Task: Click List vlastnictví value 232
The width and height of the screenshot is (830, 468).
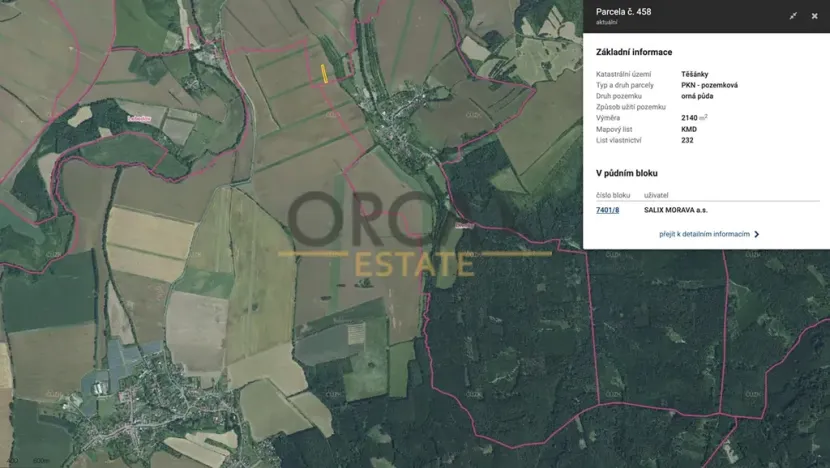Action: coord(687,140)
